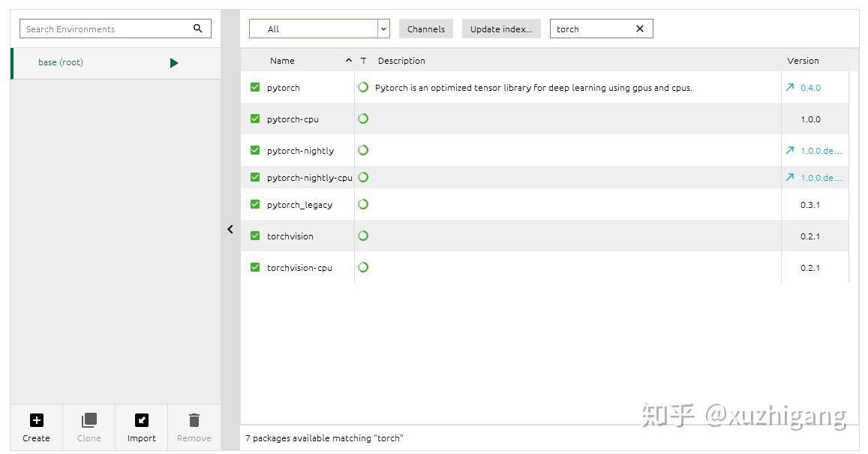Click the Name column sort arrow

[x=349, y=60]
